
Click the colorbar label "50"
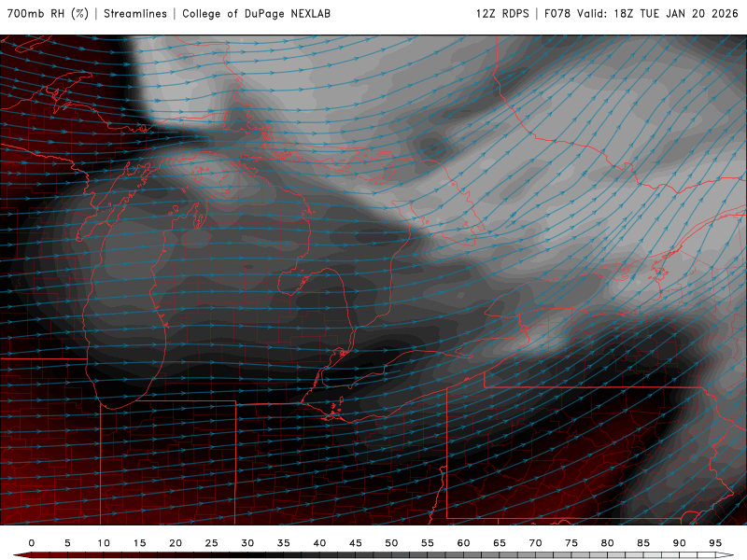391,543
